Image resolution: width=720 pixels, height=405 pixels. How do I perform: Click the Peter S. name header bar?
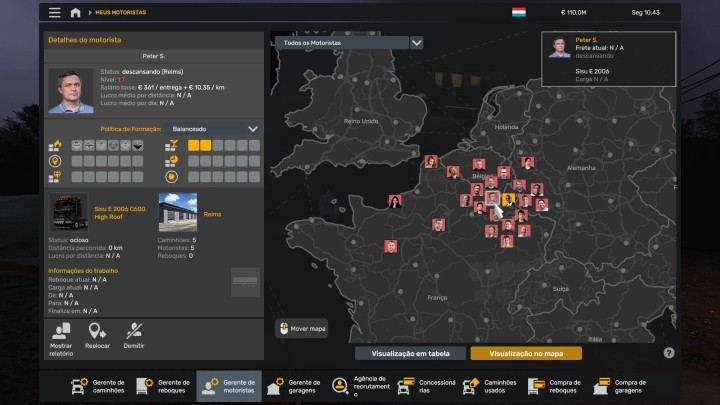[154, 56]
